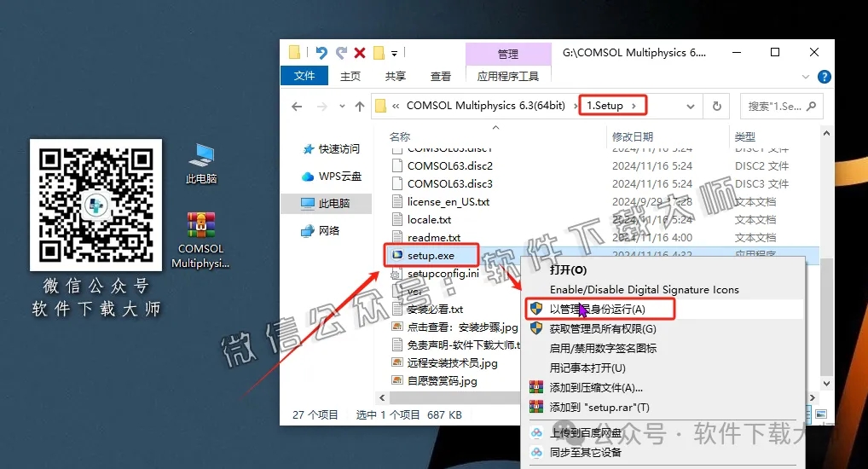Click the 此电脑 desktop icon

201,164
